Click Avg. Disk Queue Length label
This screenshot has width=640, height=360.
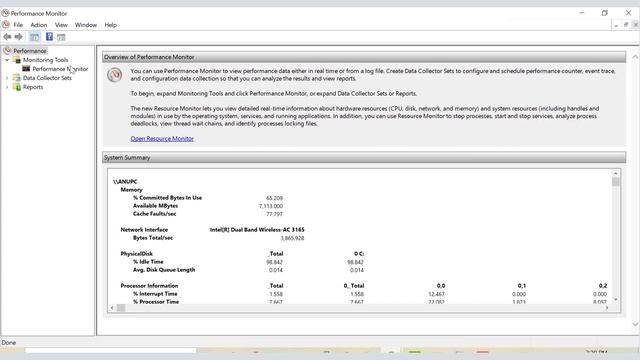[x=164, y=270]
